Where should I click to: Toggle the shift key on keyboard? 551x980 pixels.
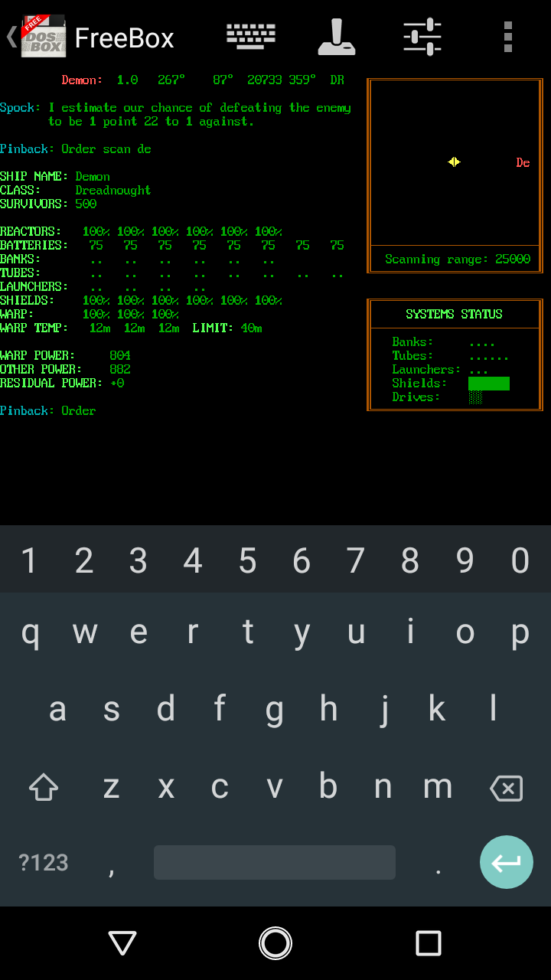click(44, 787)
